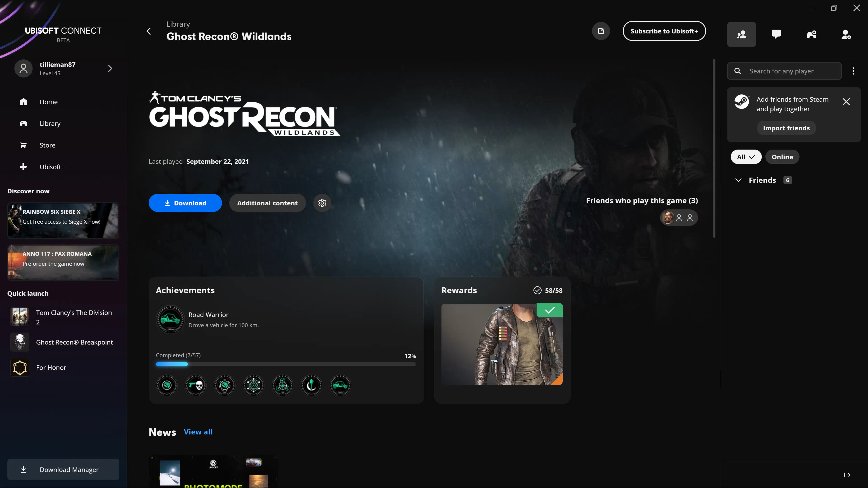Click View all news link
Viewport: 868px width, 488px height.
coord(198,432)
